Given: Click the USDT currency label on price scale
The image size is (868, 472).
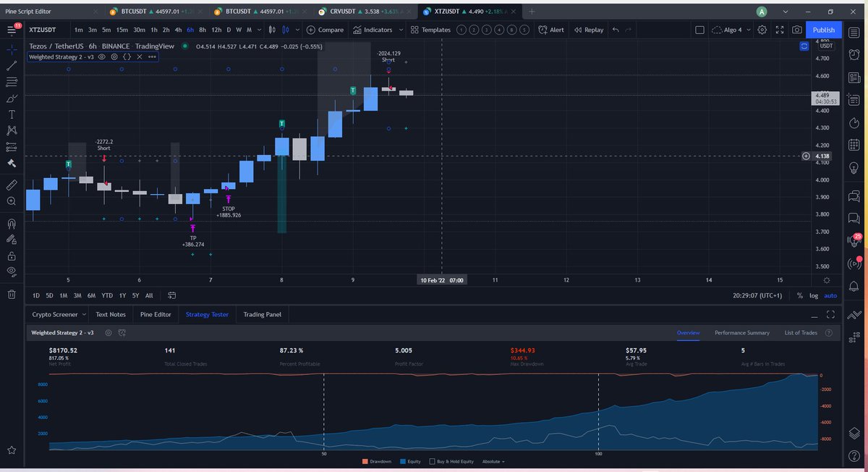Looking at the screenshot, I should pyautogui.click(x=826, y=46).
